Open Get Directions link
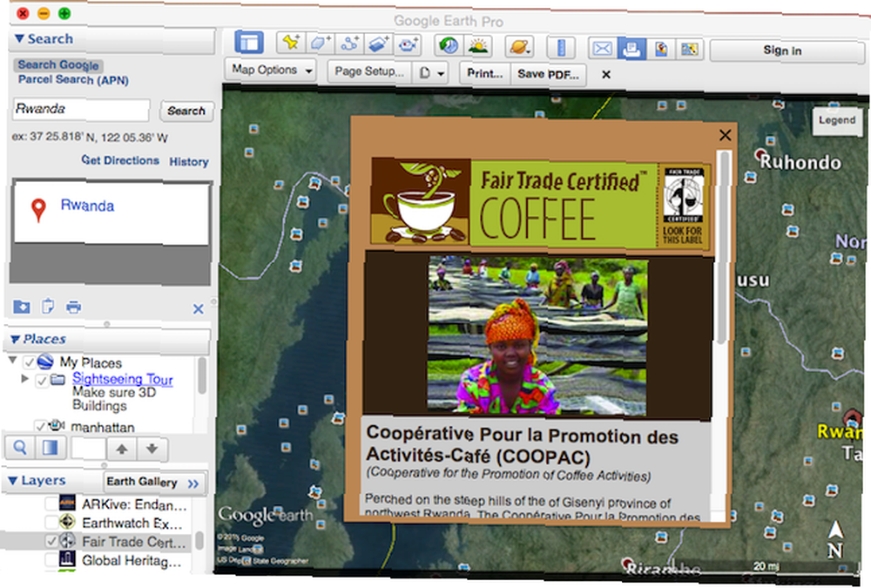Image resolution: width=871 pixels, height=588 pixels. tap(120, 160)
